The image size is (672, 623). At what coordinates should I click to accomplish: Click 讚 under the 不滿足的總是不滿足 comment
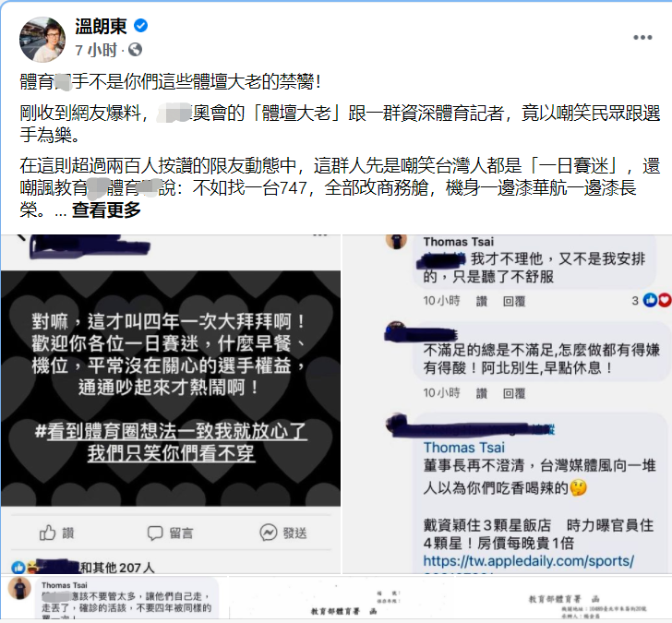pos(482,393)
